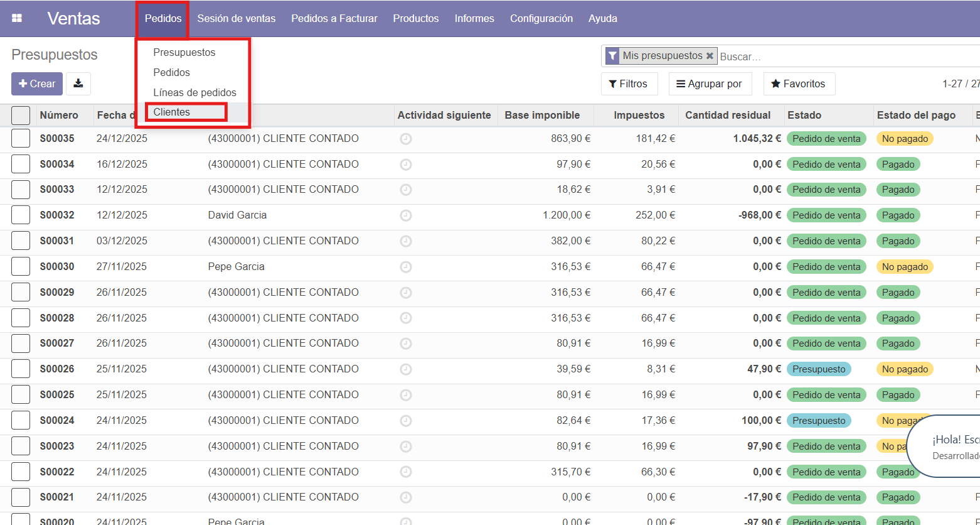Click the activity clock icon for S00035
The height and width of the screenshot is (525, 980).
click(406, 139)
